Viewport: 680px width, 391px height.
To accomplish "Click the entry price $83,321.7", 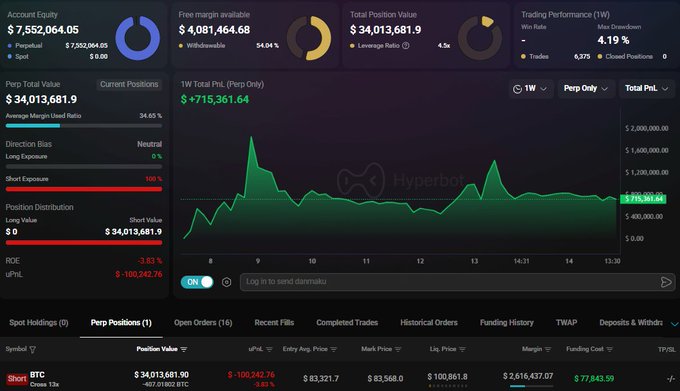I will click(321, 379).
